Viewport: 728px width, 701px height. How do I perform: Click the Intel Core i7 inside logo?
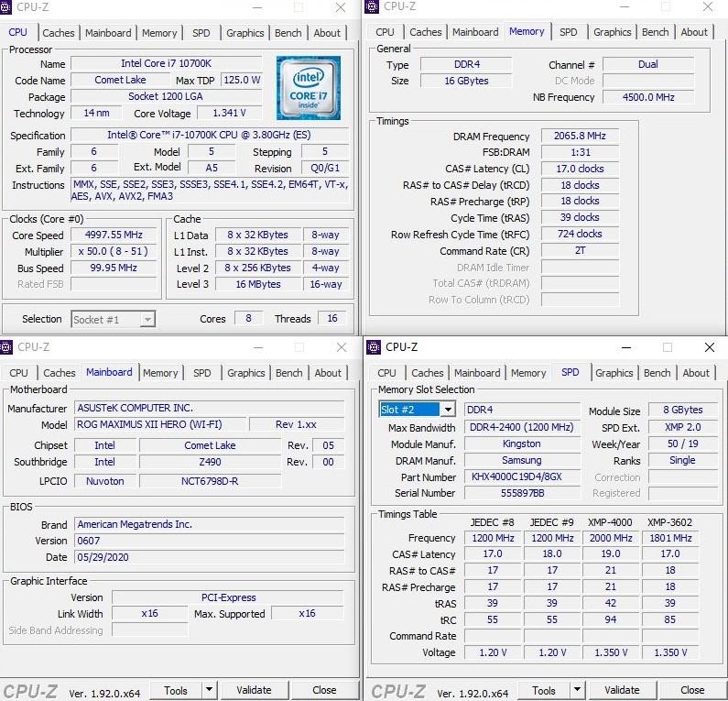[x=309, y=88]
